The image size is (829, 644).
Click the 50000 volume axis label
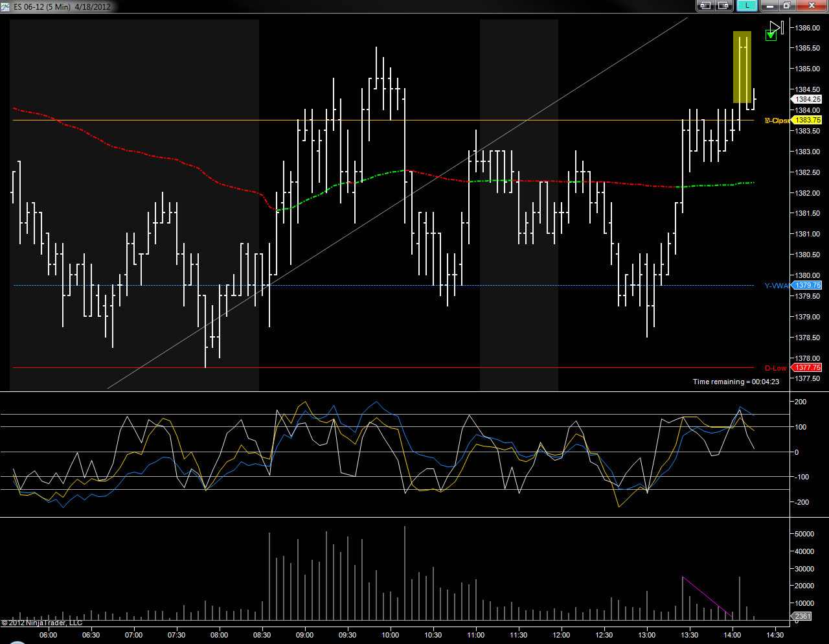click(804, 534)
